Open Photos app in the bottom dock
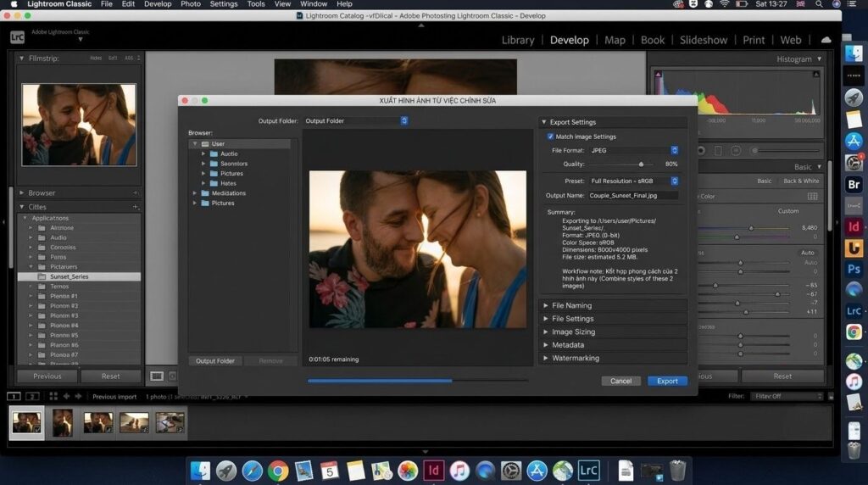Image resolution: width=868 pixels, height=485 pixels. tap(408, 471)
